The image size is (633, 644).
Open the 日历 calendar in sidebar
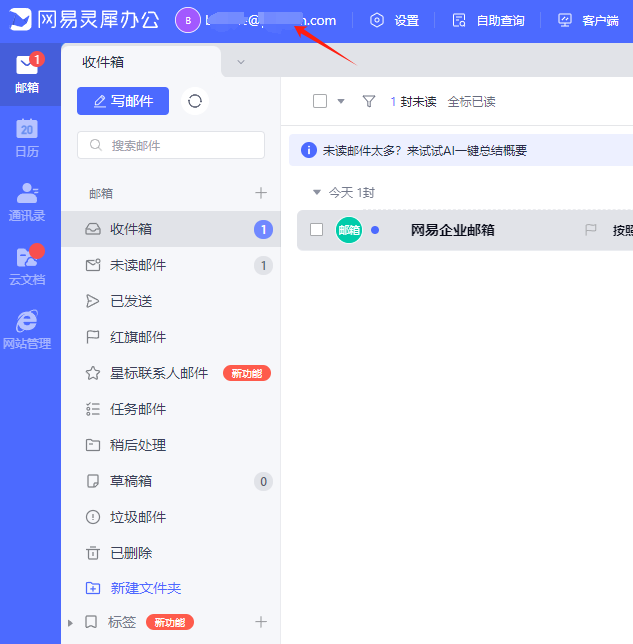coord(27,138)
